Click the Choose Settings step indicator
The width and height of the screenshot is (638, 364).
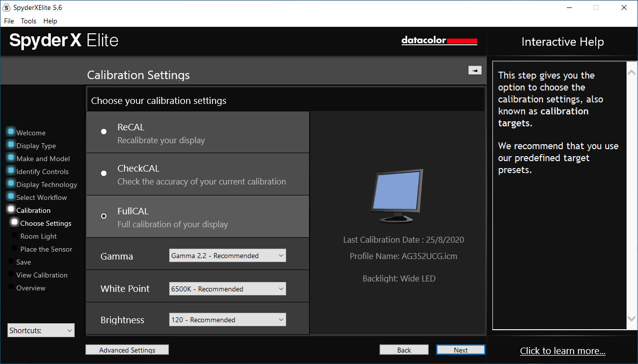(15, 222)
